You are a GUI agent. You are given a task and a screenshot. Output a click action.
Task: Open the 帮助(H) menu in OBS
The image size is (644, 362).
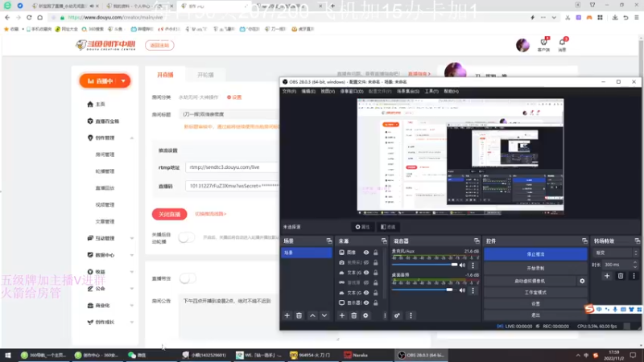click(452, 92)
